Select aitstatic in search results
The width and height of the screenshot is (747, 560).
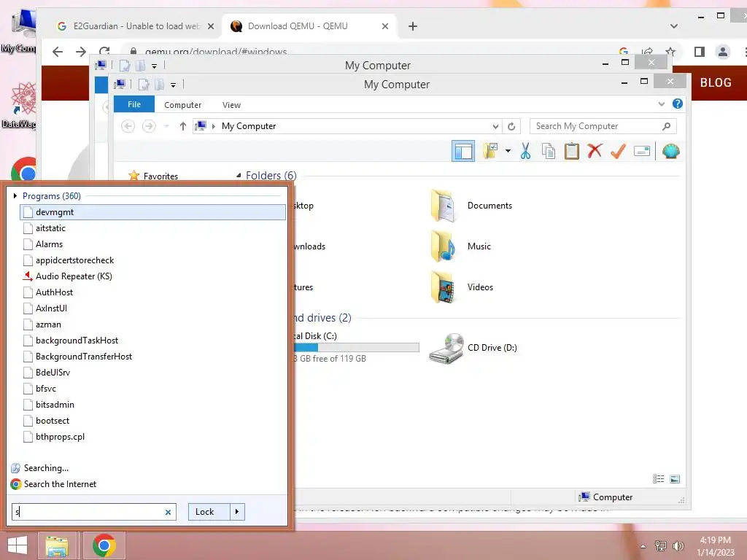(153, 228)
